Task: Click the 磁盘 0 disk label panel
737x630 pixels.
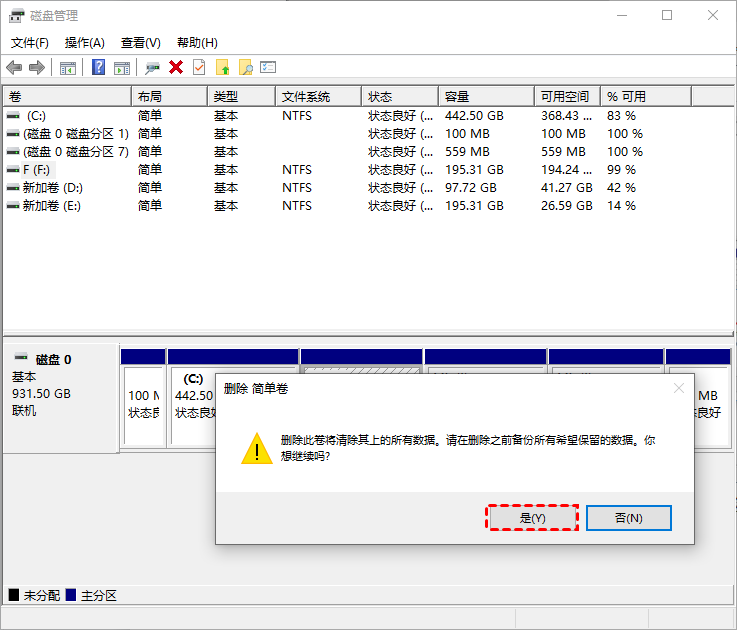Action: (60, 398)
